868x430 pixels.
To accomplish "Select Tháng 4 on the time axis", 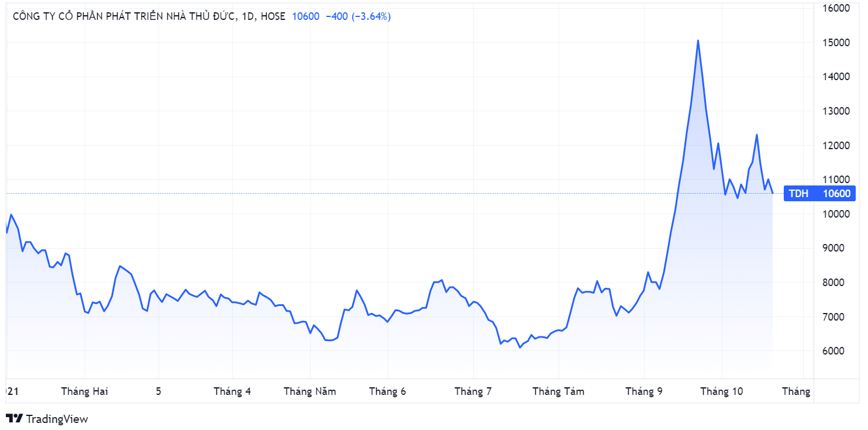I will 232,391.
